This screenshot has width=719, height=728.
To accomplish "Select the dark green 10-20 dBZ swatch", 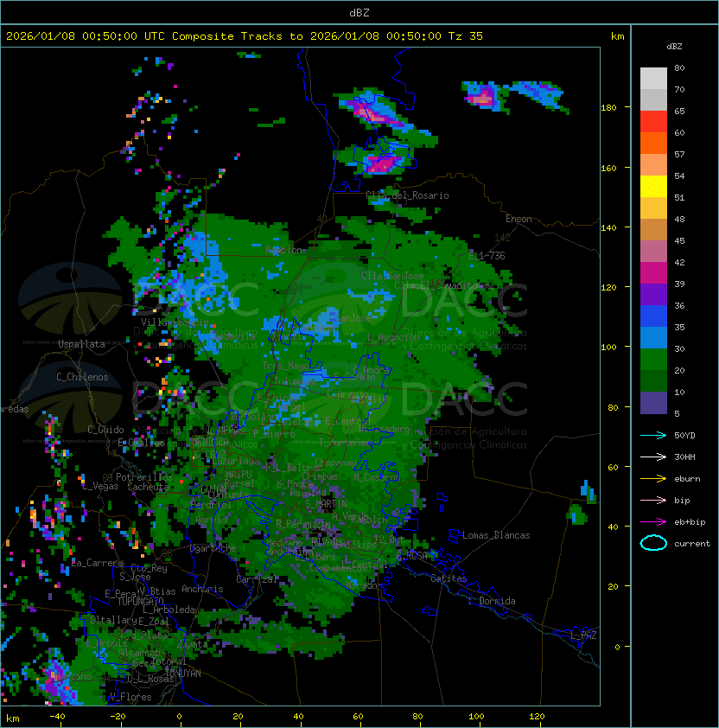I will tap(653, 381).
